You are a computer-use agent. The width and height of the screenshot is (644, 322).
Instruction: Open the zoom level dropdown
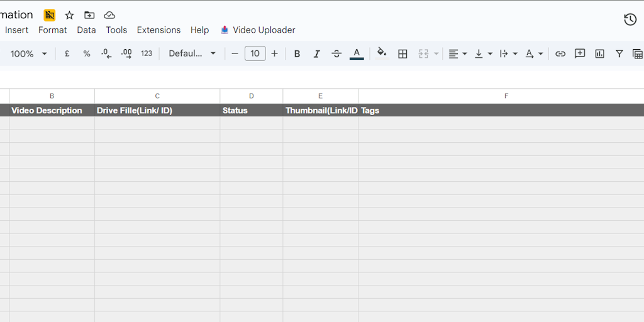pos(28,54)
